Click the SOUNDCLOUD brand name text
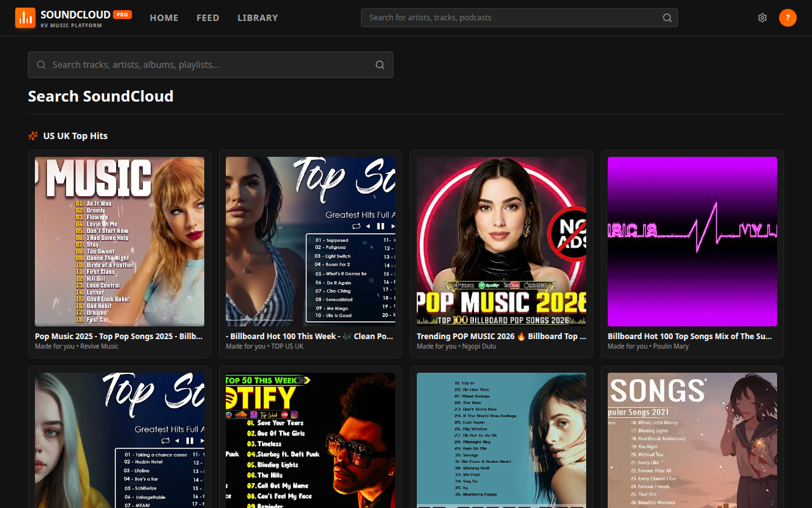 (x=75, y=14)
